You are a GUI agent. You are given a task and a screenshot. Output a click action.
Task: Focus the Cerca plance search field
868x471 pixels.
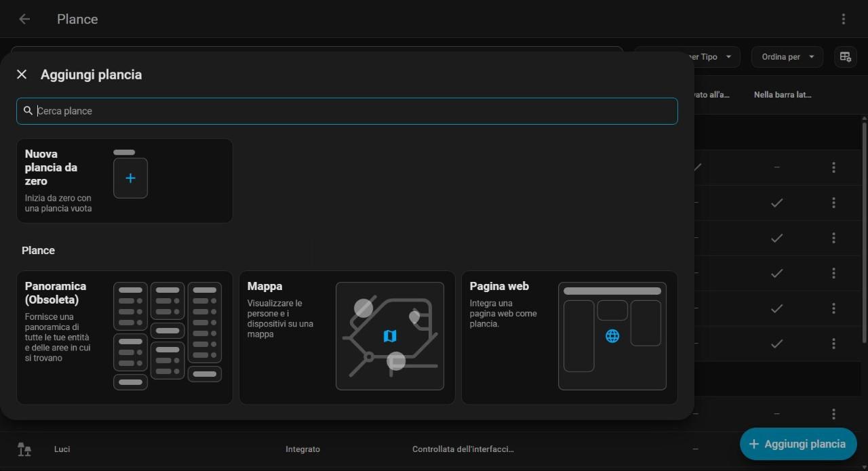(347, 111)
